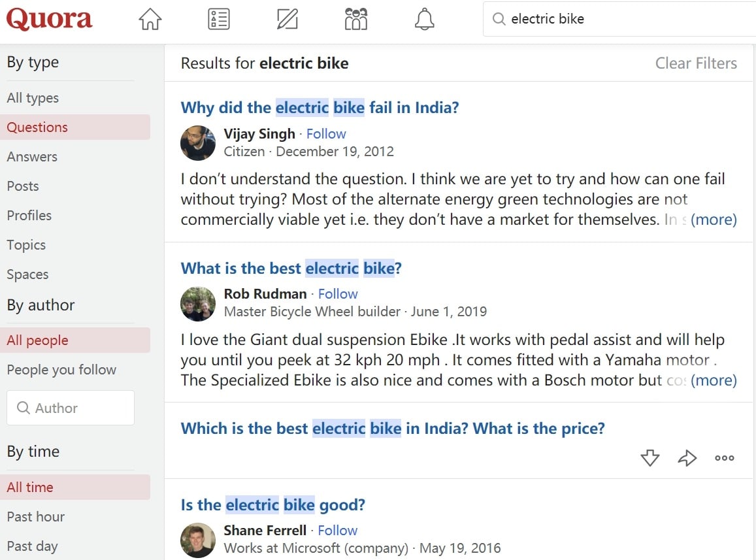
Task: Open the Home feed icon
Action: 150,19
